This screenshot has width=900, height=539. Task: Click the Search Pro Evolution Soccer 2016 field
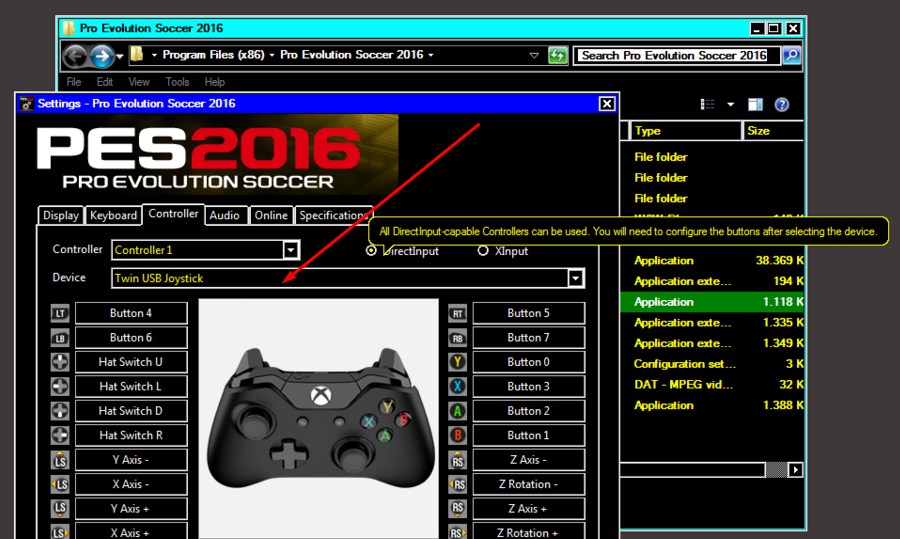tap(677, 55)
